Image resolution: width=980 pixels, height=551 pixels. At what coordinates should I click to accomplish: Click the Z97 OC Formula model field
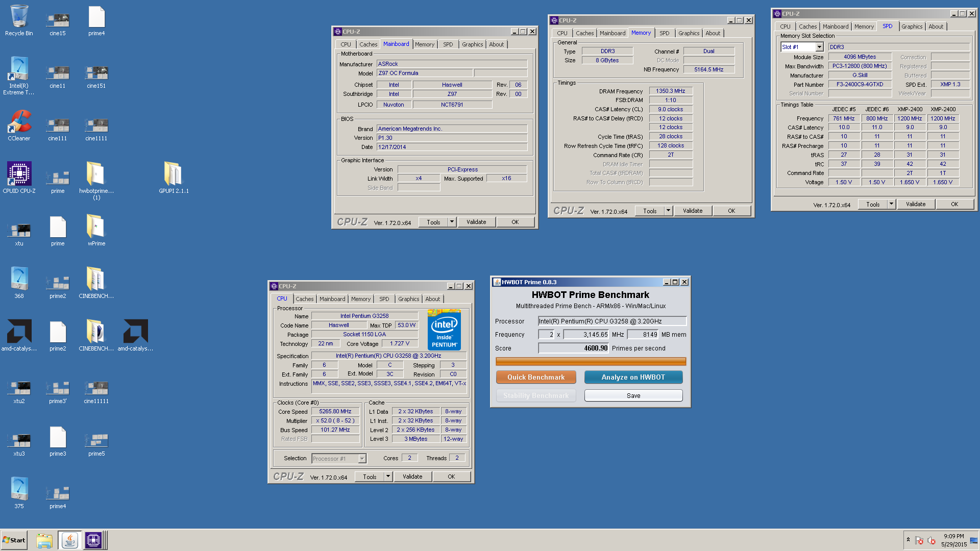pyautogui.click(x=424, y=73)
